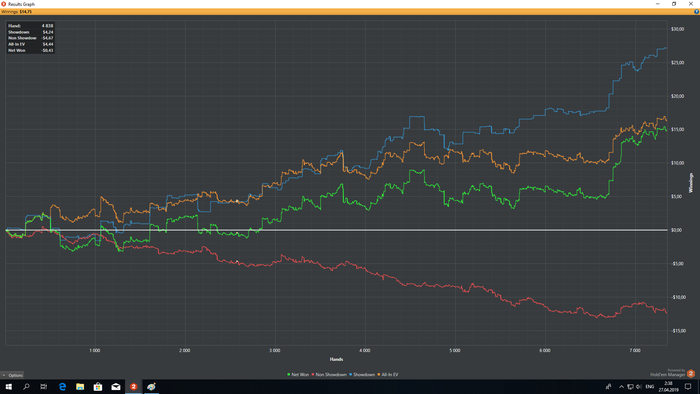Minimize the Results Graph window
The height and width of the screenshot is (394, 700).
(658, 4)
